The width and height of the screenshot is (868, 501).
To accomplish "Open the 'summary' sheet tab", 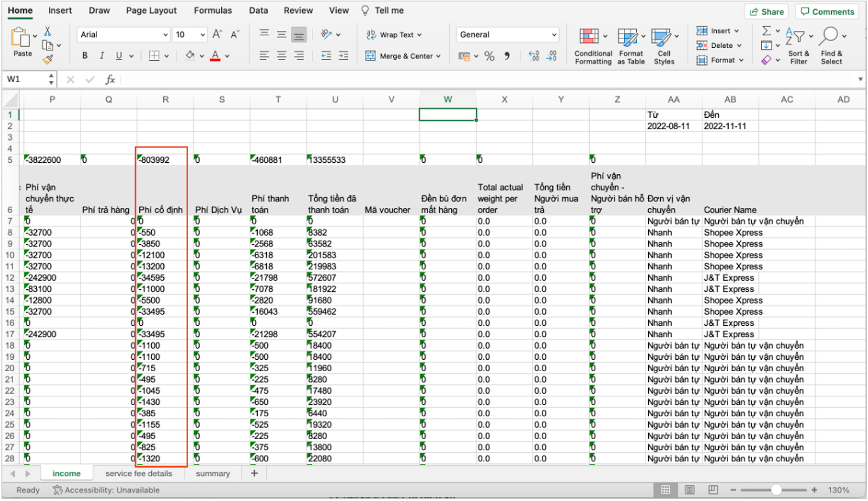I will (213, 474).
